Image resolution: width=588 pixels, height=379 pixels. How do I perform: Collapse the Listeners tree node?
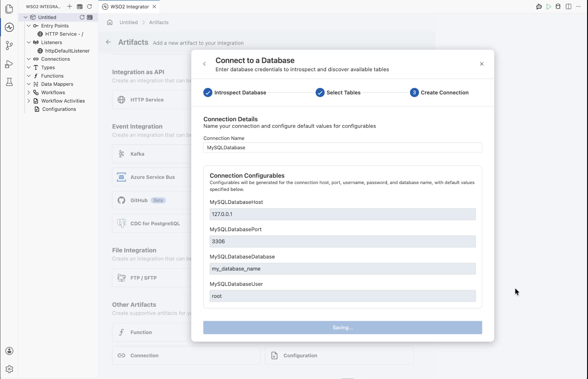click(x=29, y=42)
